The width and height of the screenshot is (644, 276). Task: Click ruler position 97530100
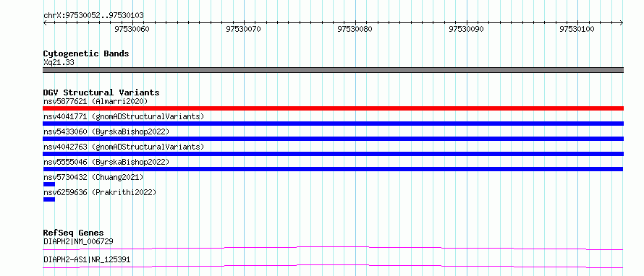coord(577,29)
